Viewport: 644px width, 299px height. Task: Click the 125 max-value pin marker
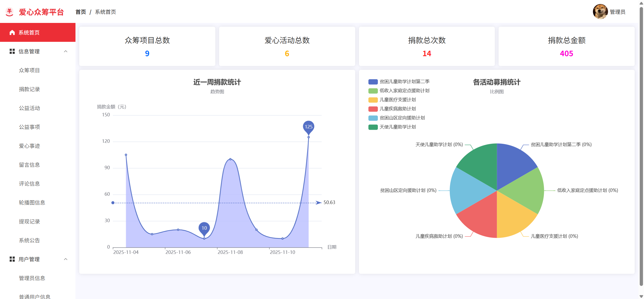(x=308, y=127)
